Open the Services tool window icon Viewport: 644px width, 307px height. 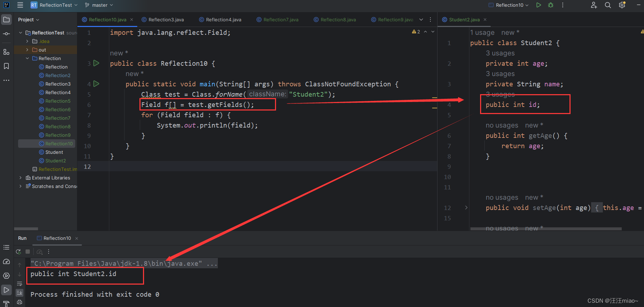6,276
